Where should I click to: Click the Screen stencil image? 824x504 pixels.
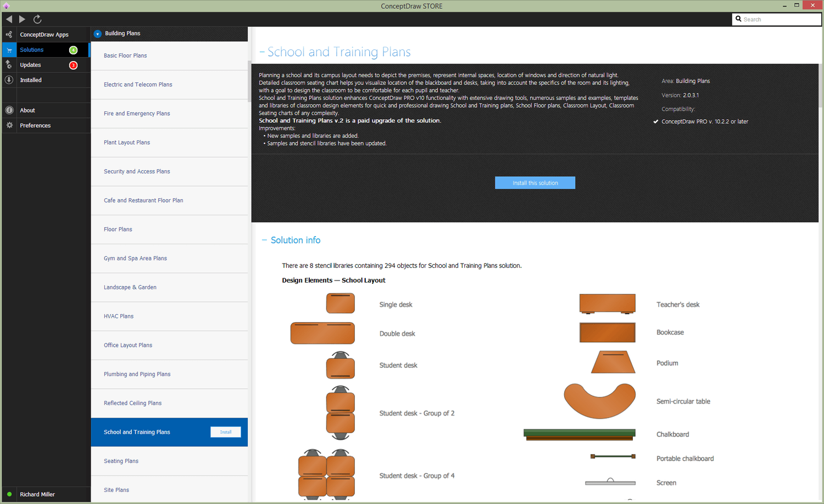[x=610, y=482]
